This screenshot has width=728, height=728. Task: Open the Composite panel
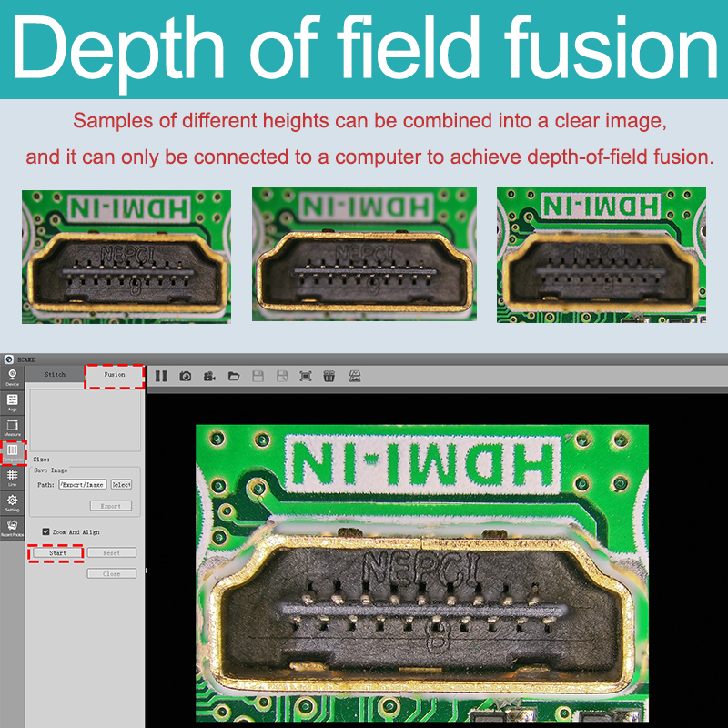tap(12, 452)
